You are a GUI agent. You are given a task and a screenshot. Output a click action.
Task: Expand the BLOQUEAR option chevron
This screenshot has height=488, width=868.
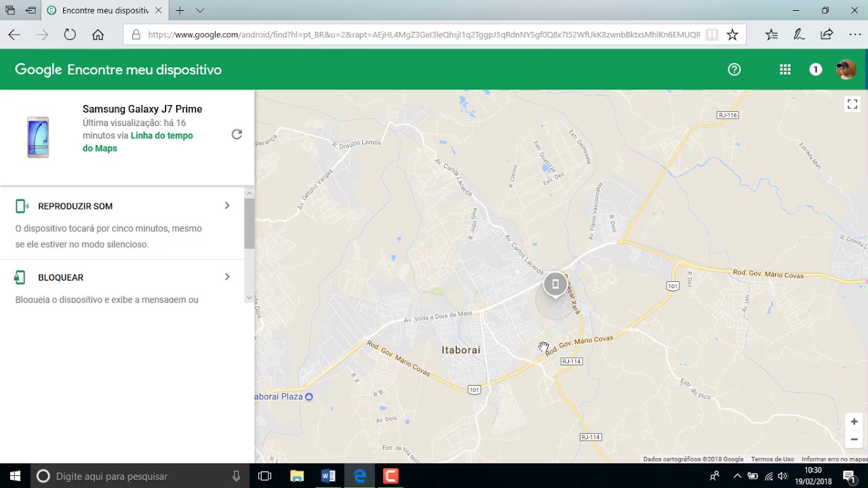[227, 277]
